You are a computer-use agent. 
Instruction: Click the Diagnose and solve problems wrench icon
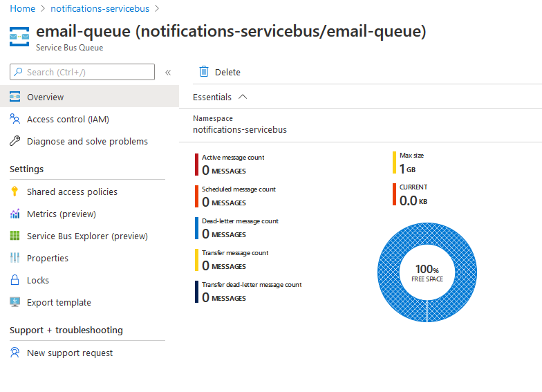(x=15, y=141)
